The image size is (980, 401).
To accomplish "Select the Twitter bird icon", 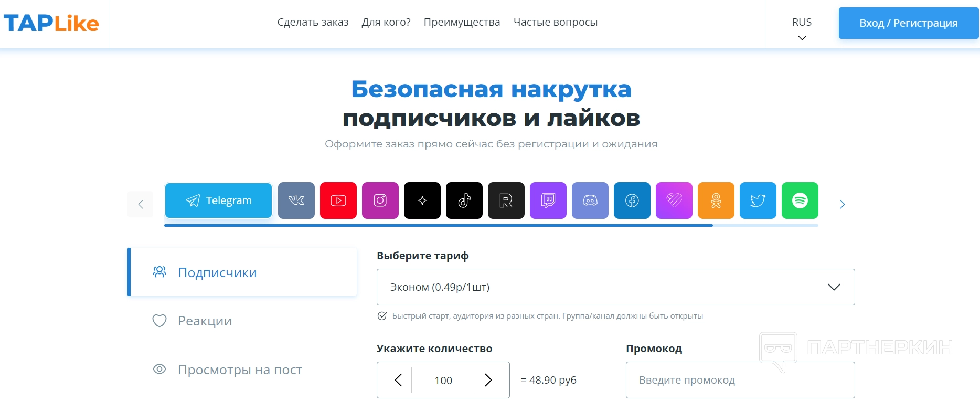I will (x=758, y=201).
